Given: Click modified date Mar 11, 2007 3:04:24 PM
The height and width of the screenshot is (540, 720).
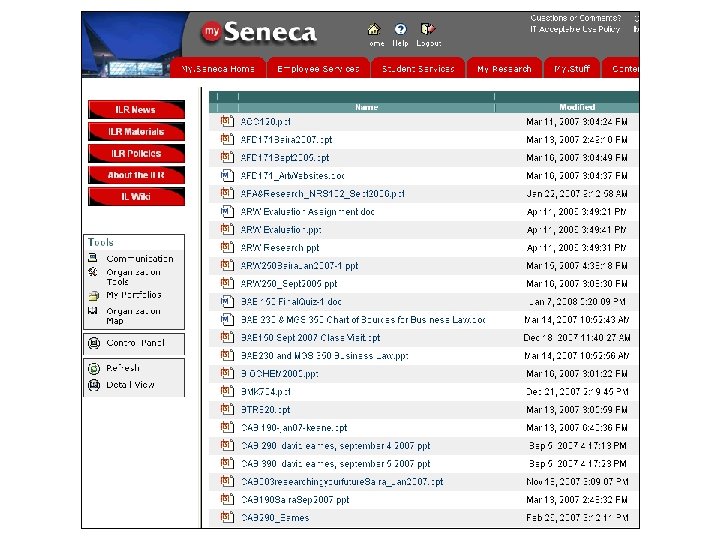Looking at the screenshot, I should [x=577, y=121].
